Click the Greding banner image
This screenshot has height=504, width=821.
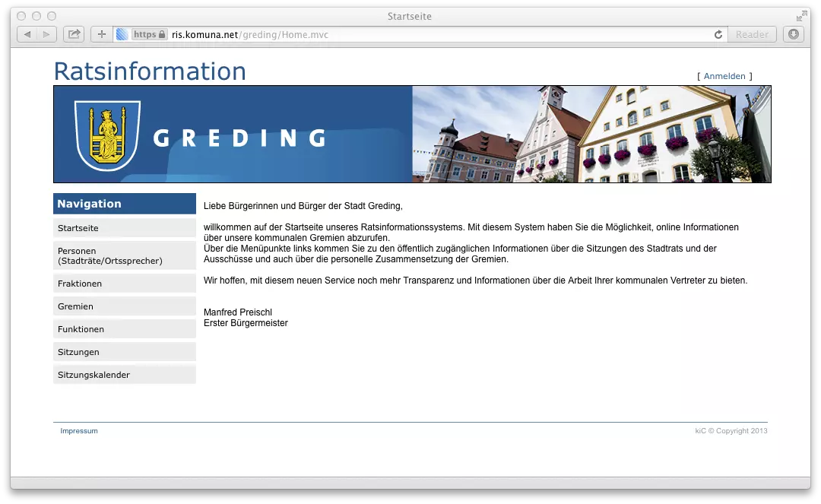click(411, 135)
